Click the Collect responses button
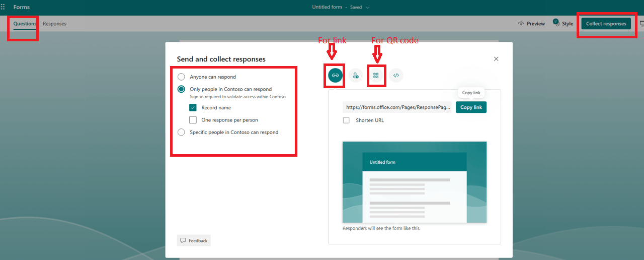 (x=606, y=24)
